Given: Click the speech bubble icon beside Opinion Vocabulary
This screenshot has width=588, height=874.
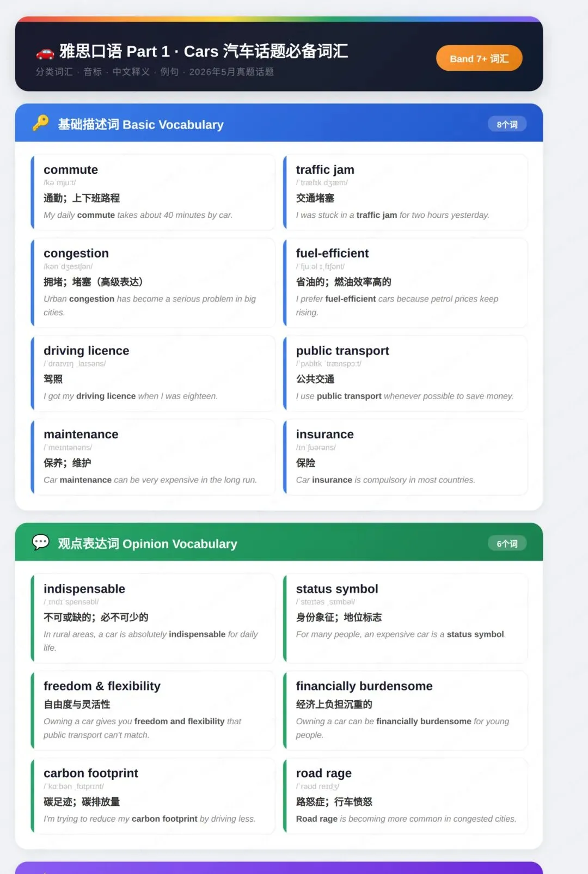Looking at the screenshot, I should (41, 542).
